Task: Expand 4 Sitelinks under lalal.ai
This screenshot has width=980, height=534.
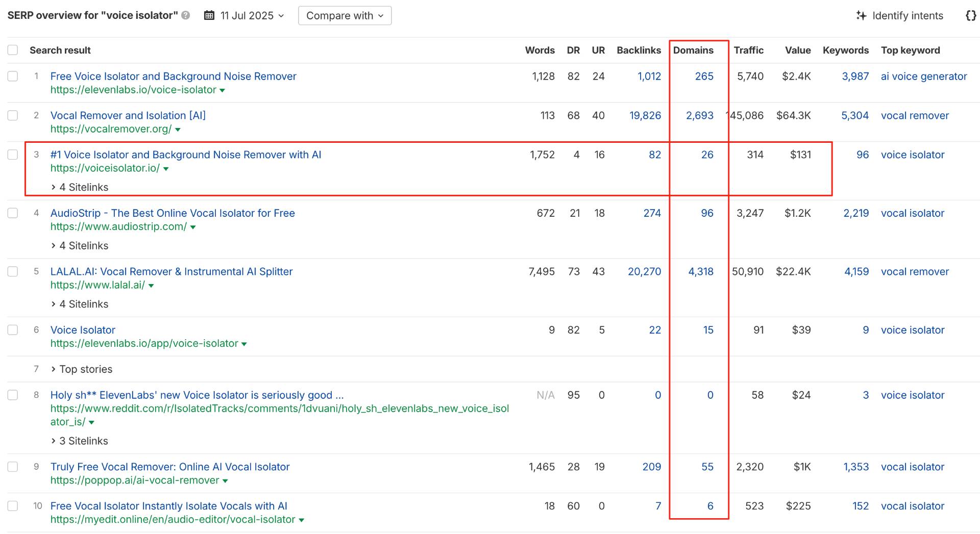Action: coord(80,304)
